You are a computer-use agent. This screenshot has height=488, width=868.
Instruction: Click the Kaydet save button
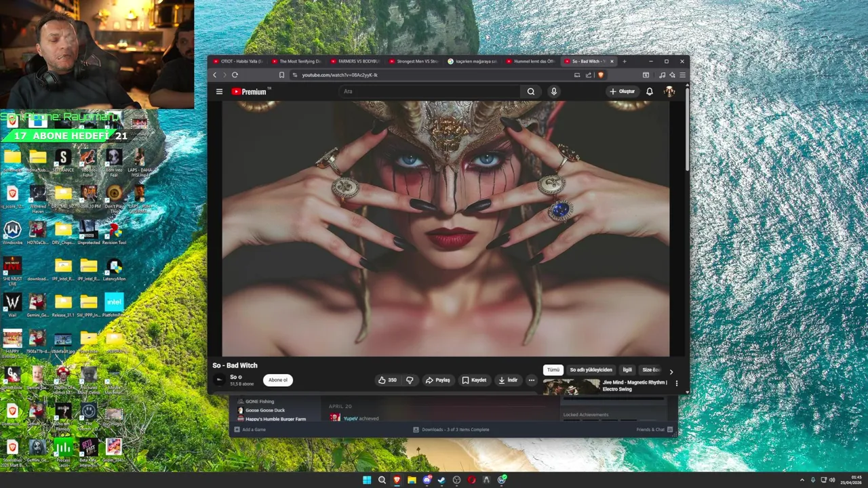point(474,380)
